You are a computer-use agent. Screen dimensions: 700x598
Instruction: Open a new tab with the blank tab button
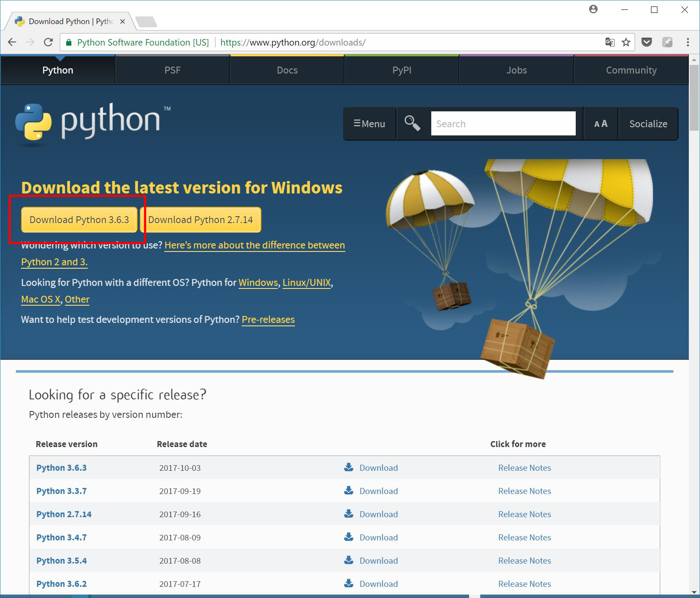[x=146, y=21]
